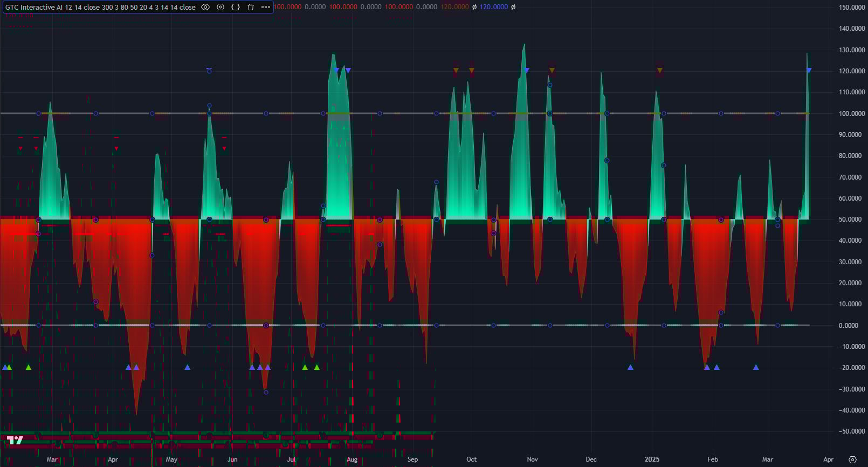Click the green up triangle near July
Viewport: 868px width, 467px height.
pyautogui.click(x=305, y=367)
